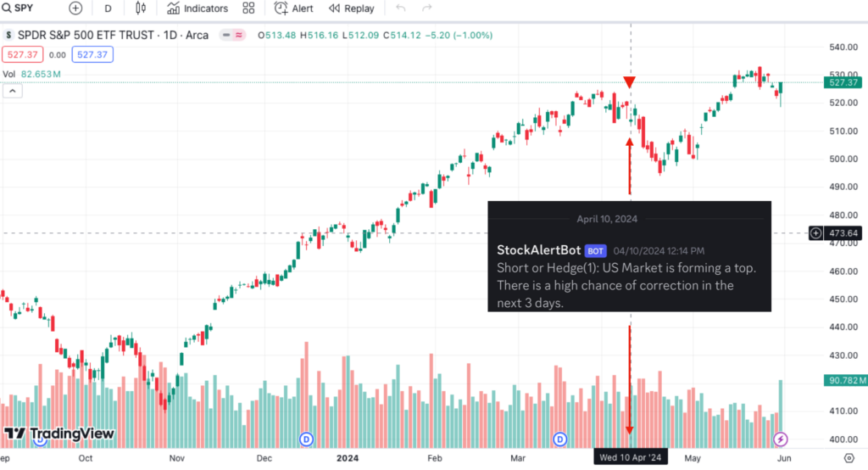Image resolution: width=868 pixels, height=470 pixels.
Task: Open the SPY symbol search
Action: [x=18, y=8]
